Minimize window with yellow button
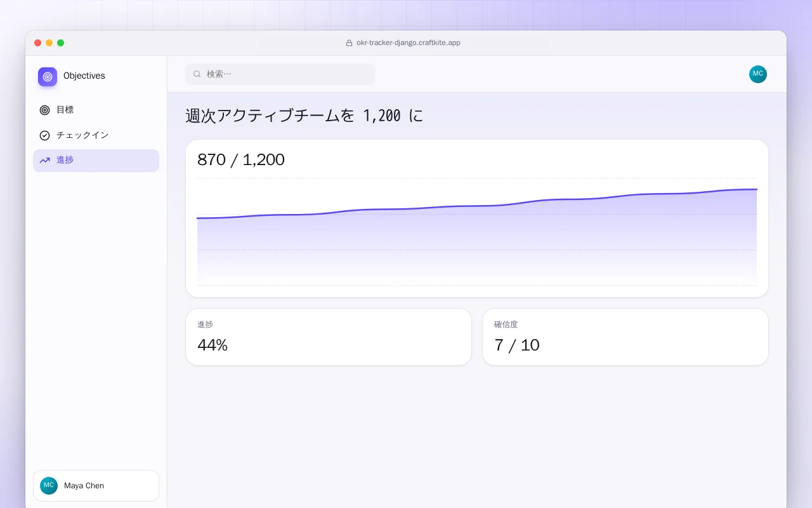This screenshot has width=812, height=508. [49, 43]
